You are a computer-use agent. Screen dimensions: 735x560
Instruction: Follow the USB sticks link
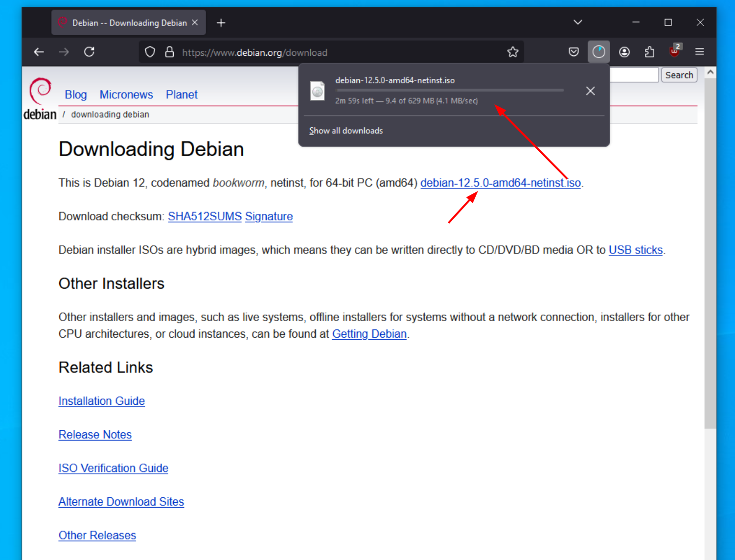point(636,250)
